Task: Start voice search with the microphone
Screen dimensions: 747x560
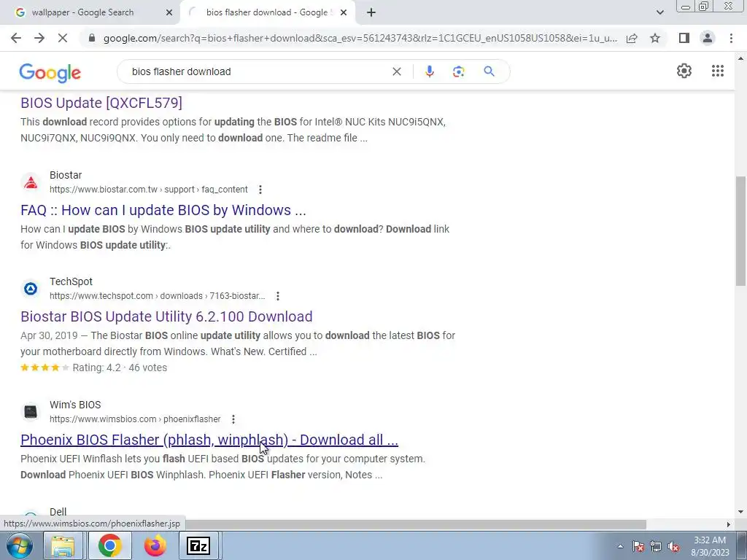Action: pos(429,71)
